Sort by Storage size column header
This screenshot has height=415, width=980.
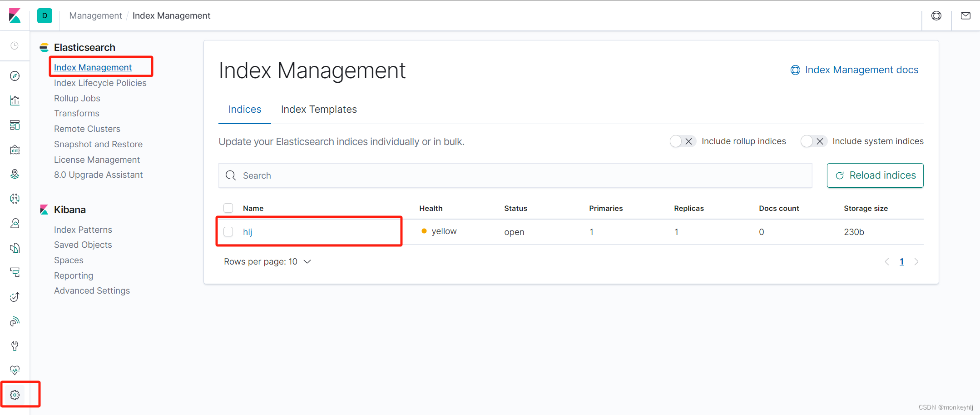point(866,208)
